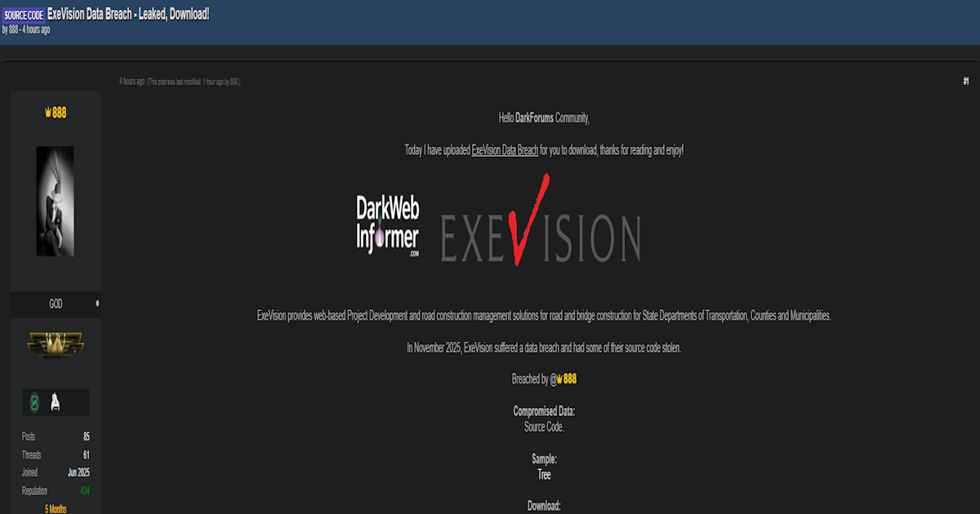
Task: Click the crown icon next to Breached by @888
Action: pyautogui.click(x=559, y=378)
